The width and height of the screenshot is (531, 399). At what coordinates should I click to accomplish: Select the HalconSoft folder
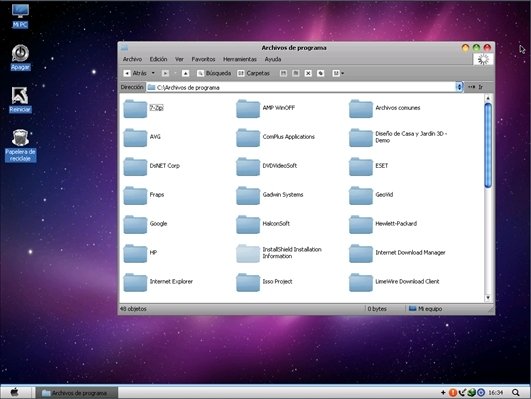pyautogui.click(x=263, y=224)
